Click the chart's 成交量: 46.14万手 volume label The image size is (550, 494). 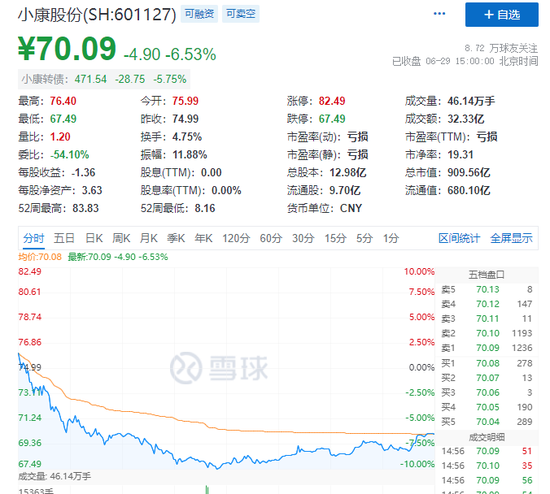pos(54,476)
